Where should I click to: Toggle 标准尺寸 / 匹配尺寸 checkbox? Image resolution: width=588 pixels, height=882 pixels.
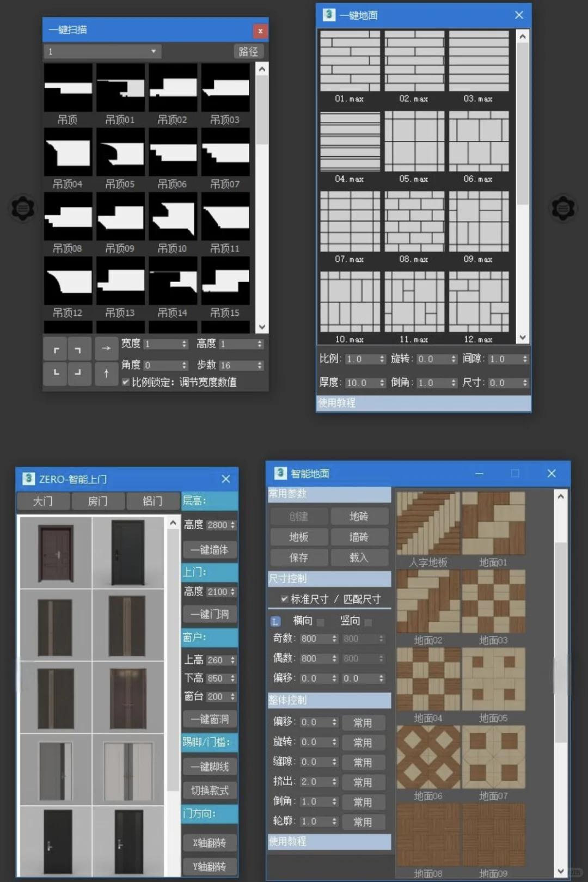(284, 599)
